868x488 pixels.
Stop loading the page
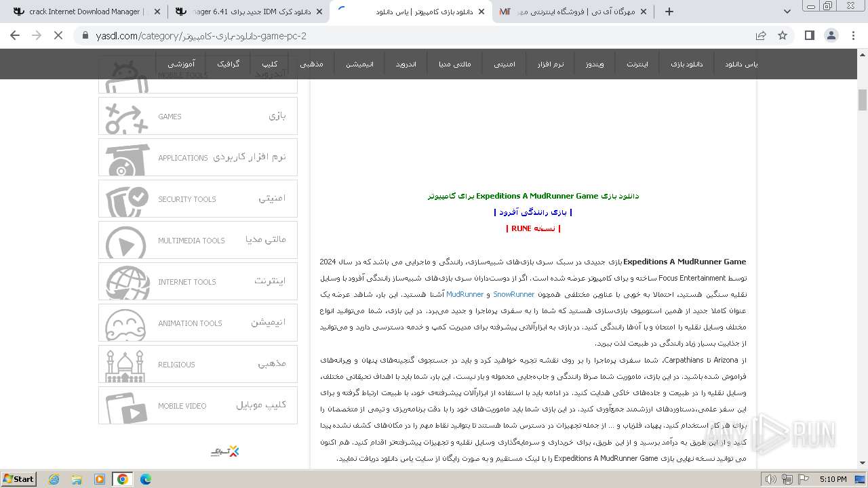point(58,35)
